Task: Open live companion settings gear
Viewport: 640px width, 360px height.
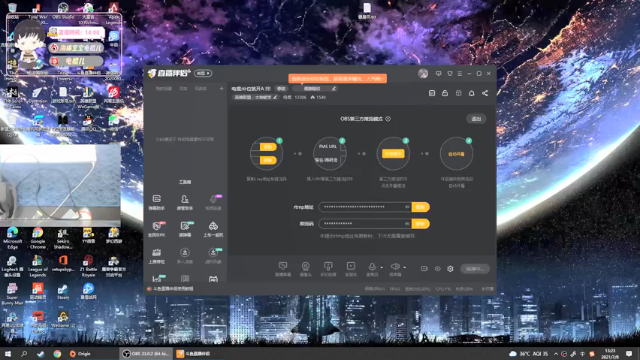Action: point(450,269)
